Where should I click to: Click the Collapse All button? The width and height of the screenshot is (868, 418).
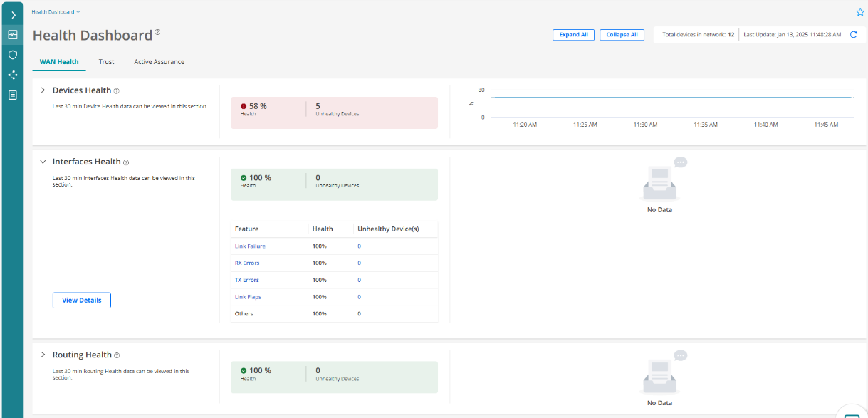622,34
